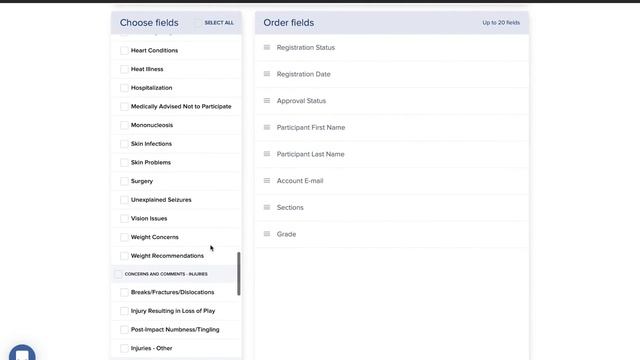The height and width of the screenshot is (360, 640).
Task: Select drag handle next to Participant Last Name
Action: coord(267,154)
